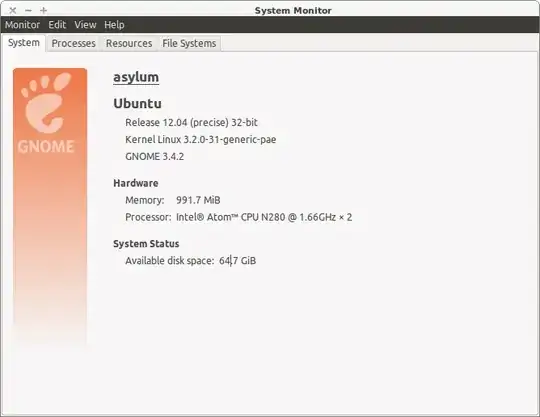The image size is (540, 417).
Task: Click the available disk space value
Action: point(237,261)
